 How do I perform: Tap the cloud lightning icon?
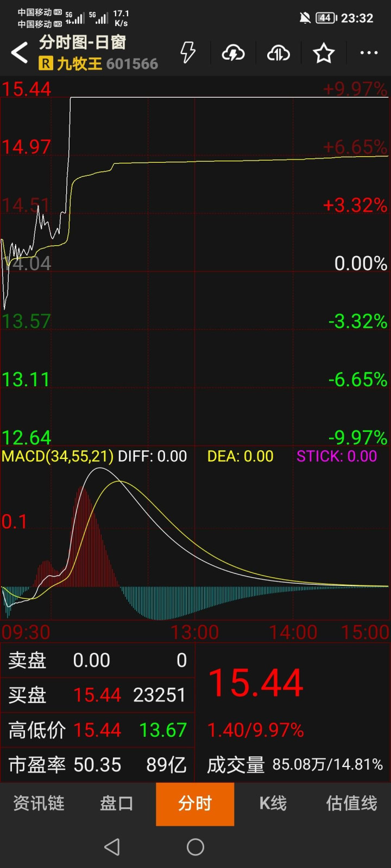coord(233,53)
